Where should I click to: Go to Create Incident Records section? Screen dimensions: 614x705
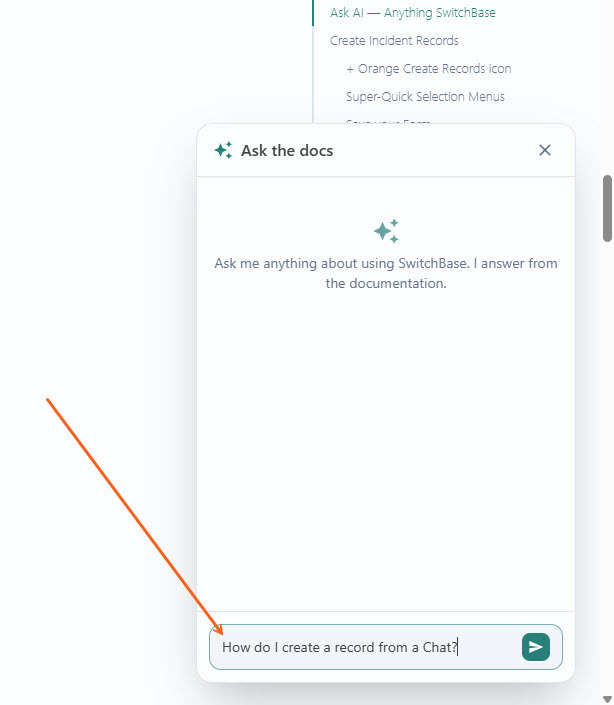394,40
